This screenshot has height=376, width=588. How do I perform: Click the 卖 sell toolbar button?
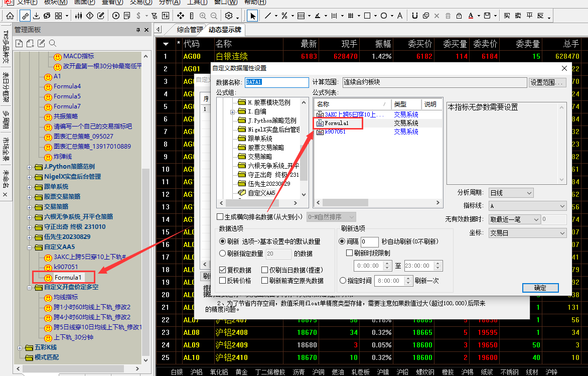coord(518,16)
